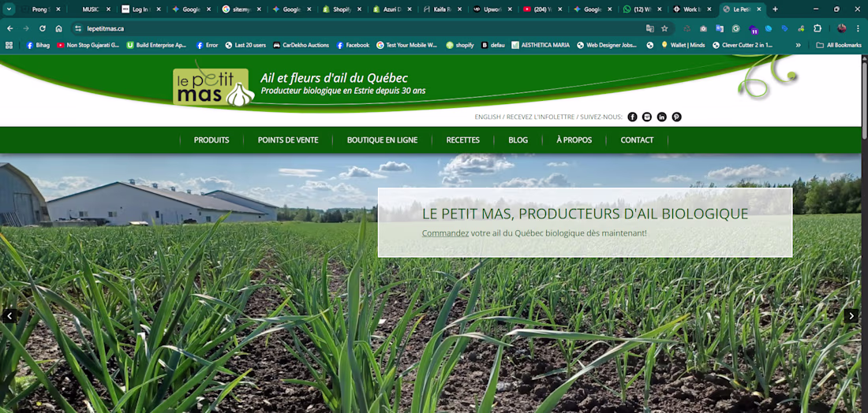Go back to the previous page
The width and height of the screenshot is (868, 413).
(10, 28)
